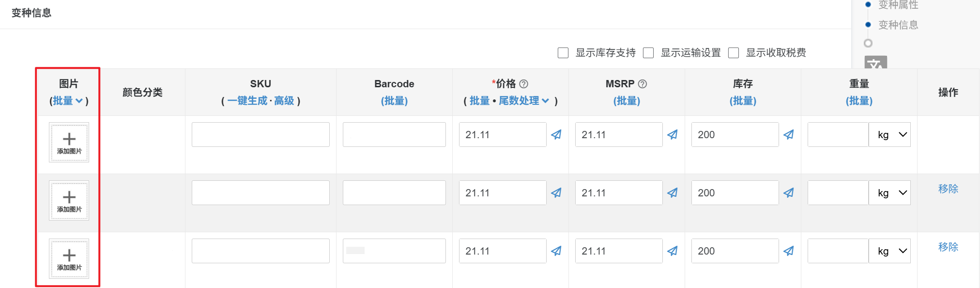The image size is (980, 288).
Task: Open the first row kg weight unit dropdown
Action: point(889,135)
